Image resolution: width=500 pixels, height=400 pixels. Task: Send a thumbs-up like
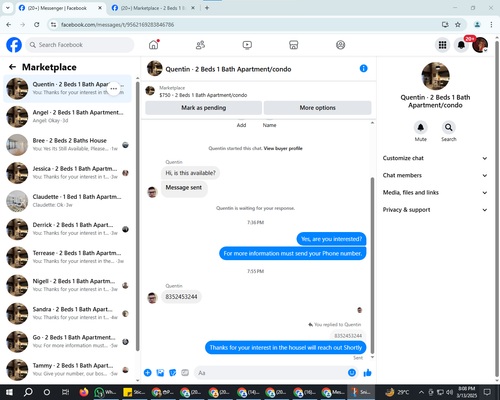coord(367,373)
